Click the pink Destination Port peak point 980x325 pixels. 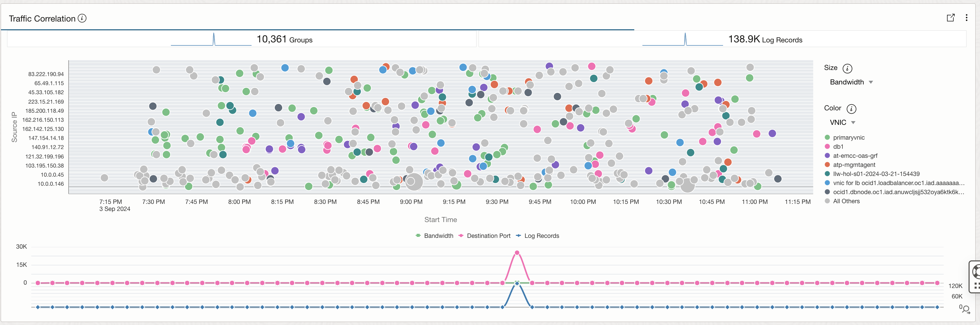[517, 253]
